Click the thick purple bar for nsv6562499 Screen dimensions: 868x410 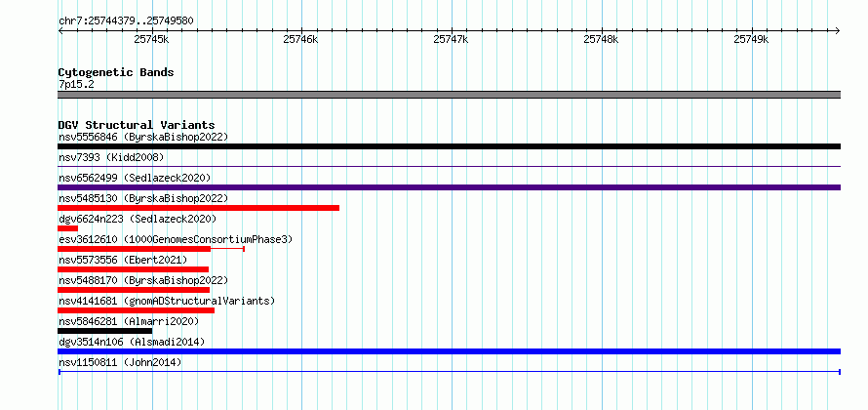click(449, 187)
